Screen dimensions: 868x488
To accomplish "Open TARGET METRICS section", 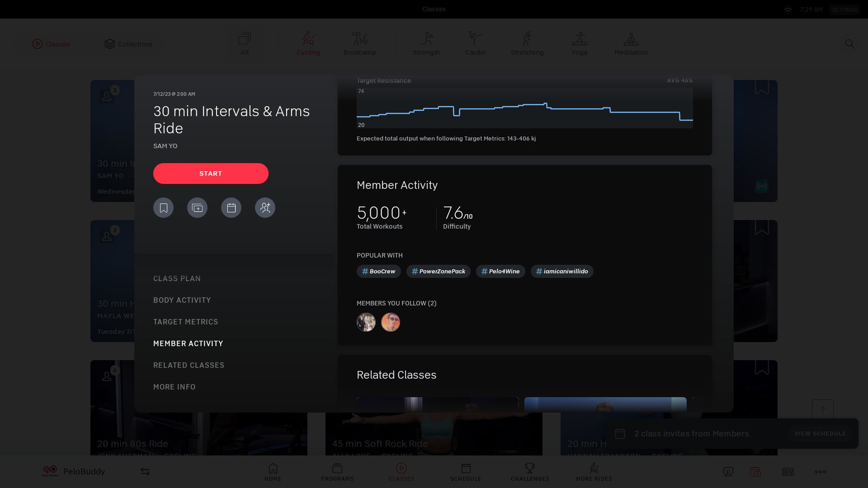I will coord(185,322).
